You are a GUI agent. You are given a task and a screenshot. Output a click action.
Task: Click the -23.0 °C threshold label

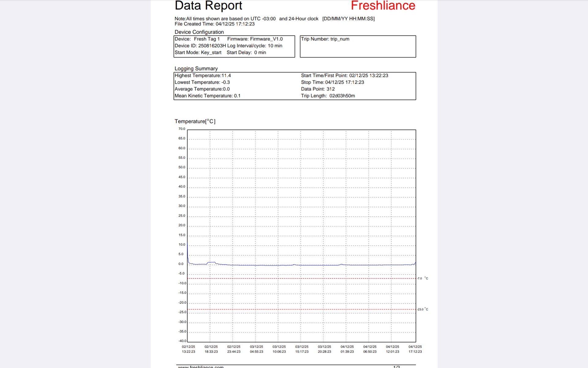click(x=422, y=309)
